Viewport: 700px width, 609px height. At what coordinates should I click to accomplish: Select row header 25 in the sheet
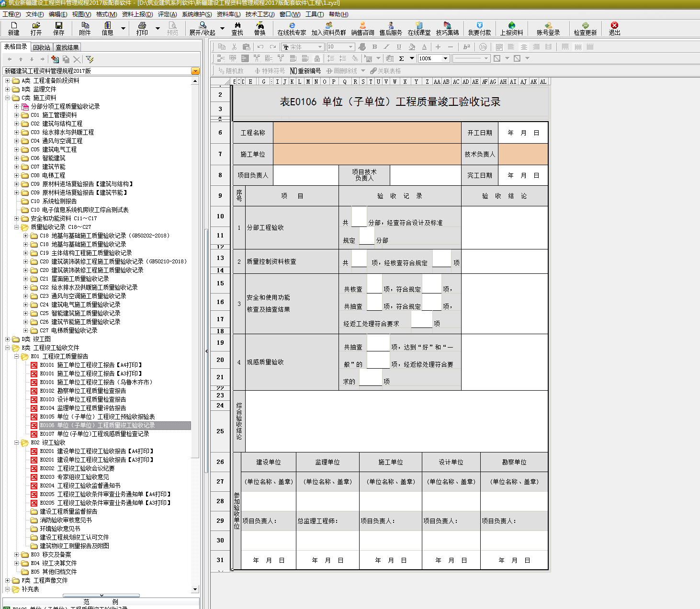pyautogui.click(x=220, y=431)
